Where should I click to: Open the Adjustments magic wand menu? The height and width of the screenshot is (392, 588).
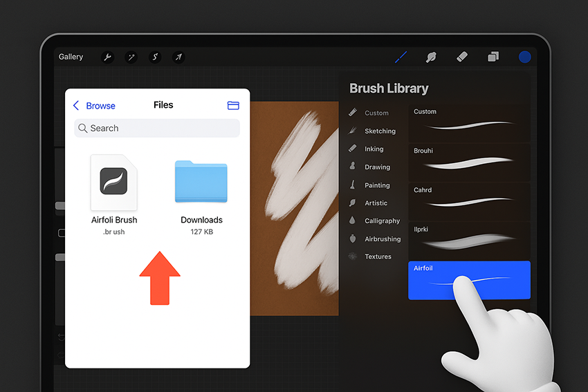tap(131, 57)
